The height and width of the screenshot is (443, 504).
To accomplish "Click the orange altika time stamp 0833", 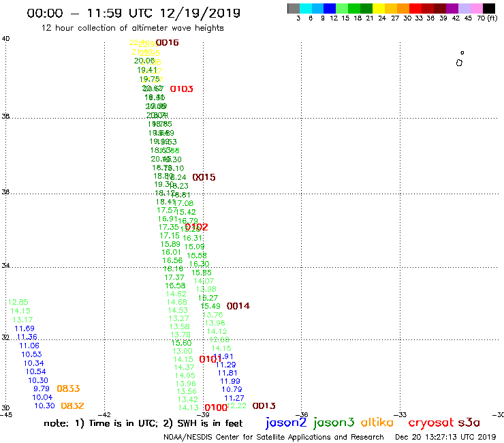I will coord(68,388).
